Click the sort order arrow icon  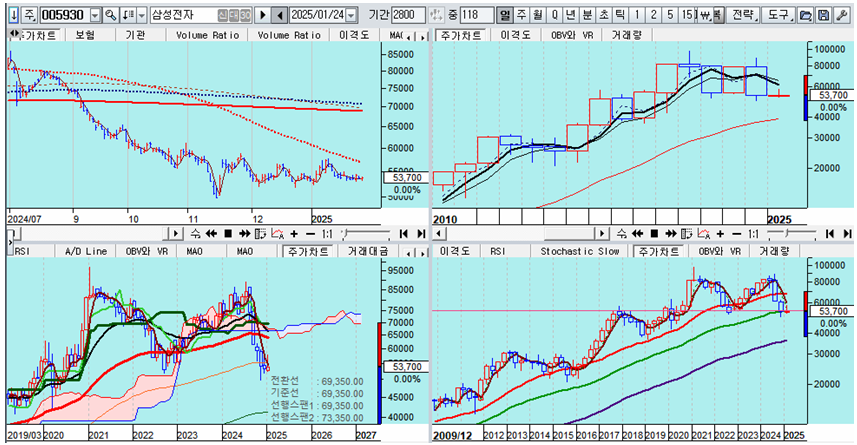click(127, 15)
